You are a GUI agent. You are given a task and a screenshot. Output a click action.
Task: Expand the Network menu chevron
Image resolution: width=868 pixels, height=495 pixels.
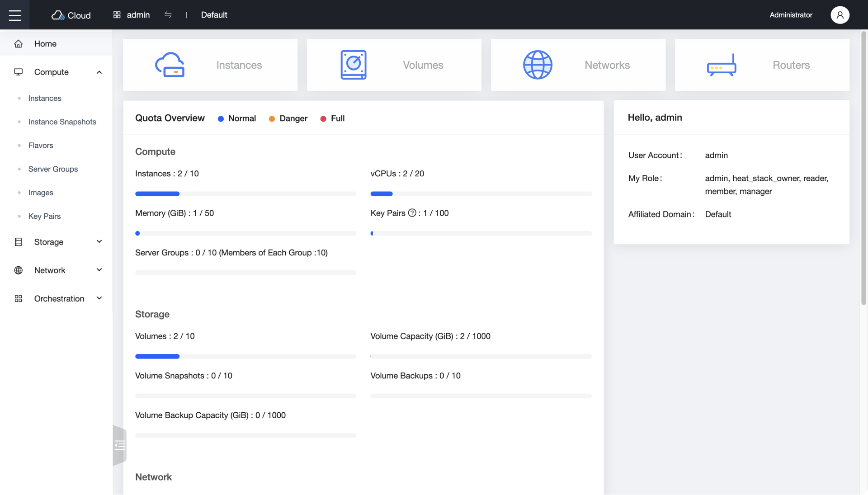[99, 270]
